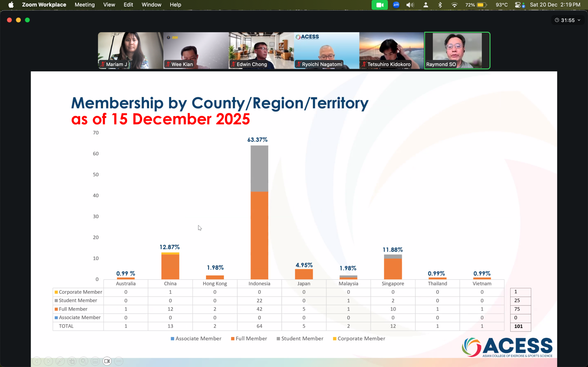
Task: Select Raymond SO video thumbnail
Action: pos(457,50)
